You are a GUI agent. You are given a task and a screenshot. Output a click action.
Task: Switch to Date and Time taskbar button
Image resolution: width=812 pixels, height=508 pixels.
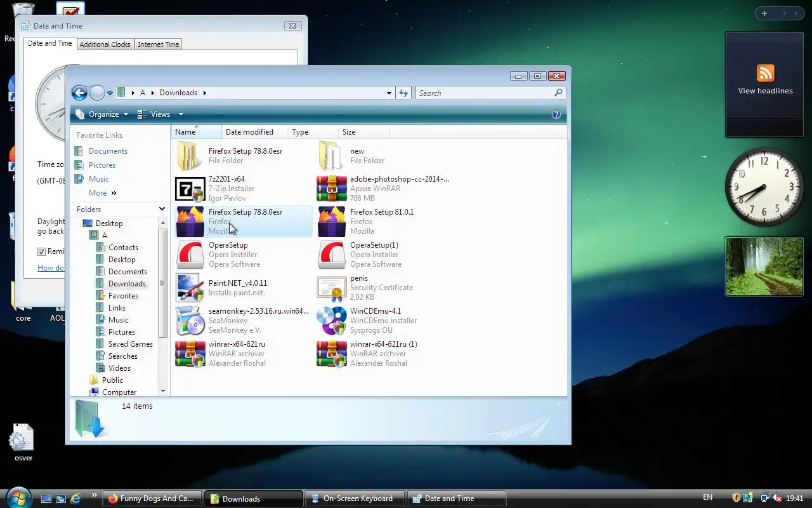coord(457,498)
